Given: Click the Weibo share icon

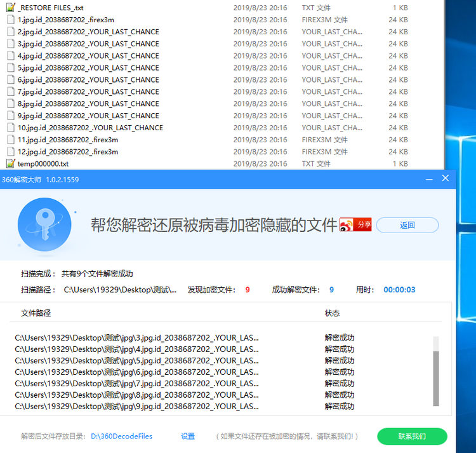Looking at the screenshot, I should (355, 224).
